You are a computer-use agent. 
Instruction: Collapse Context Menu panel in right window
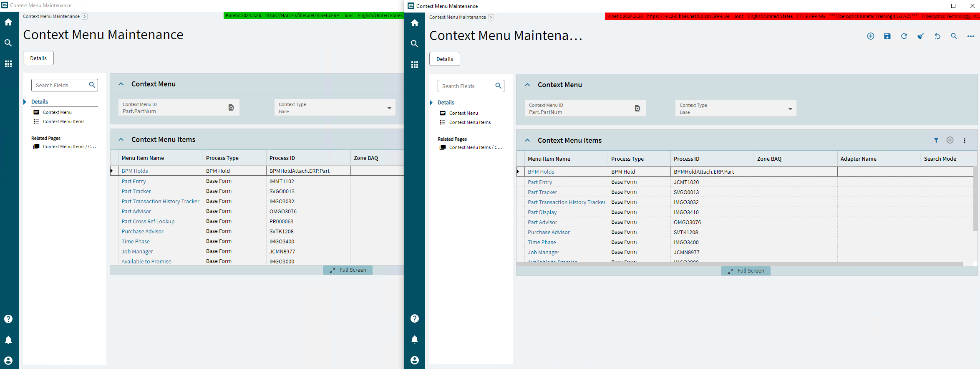coord(527,85)
